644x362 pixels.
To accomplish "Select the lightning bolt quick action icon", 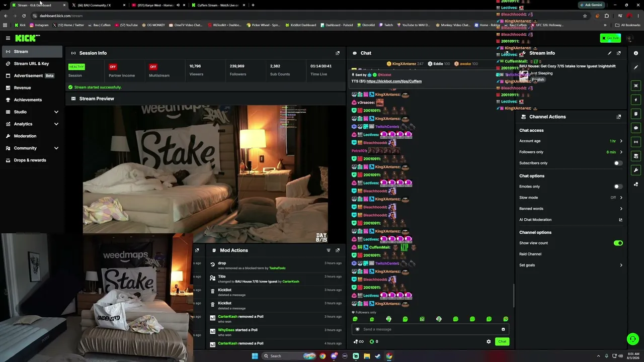I will (636, 100).
